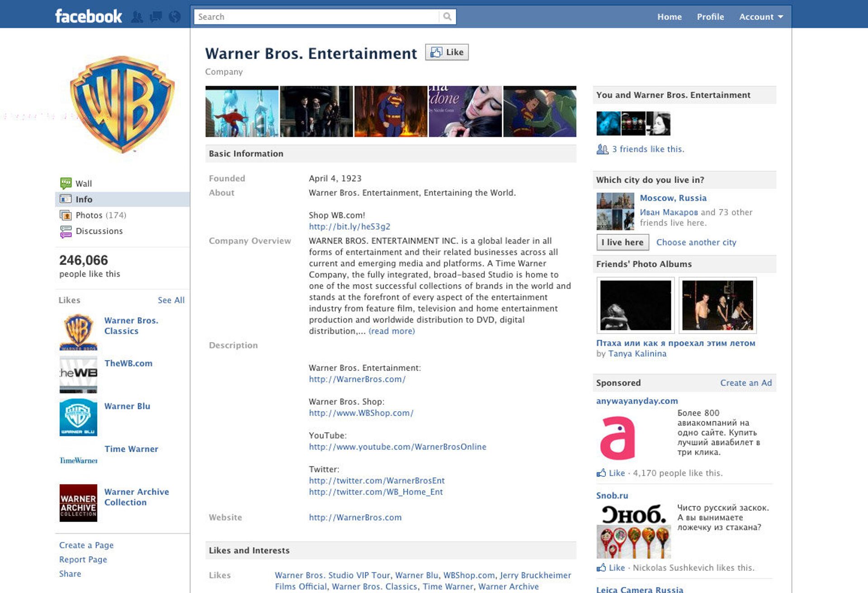Click thumbs-up Like icon under anywayanyday ad
This screenshot has width=868, height=593.
[x=601, y=473]
